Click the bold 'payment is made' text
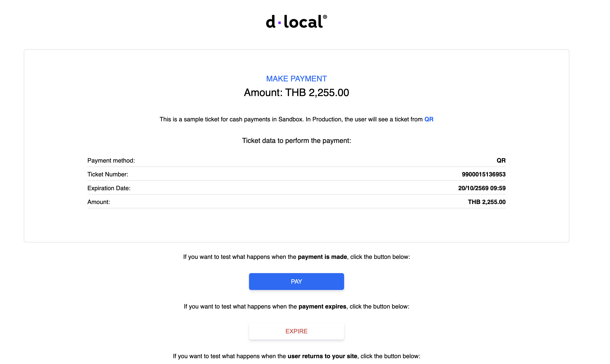The height and width of the screenshot is (364, 610). 322,257
